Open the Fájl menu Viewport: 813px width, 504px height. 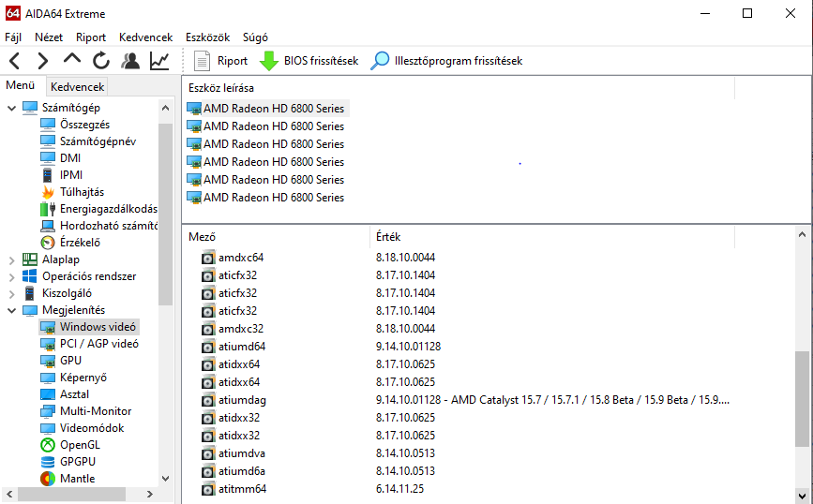13,37
